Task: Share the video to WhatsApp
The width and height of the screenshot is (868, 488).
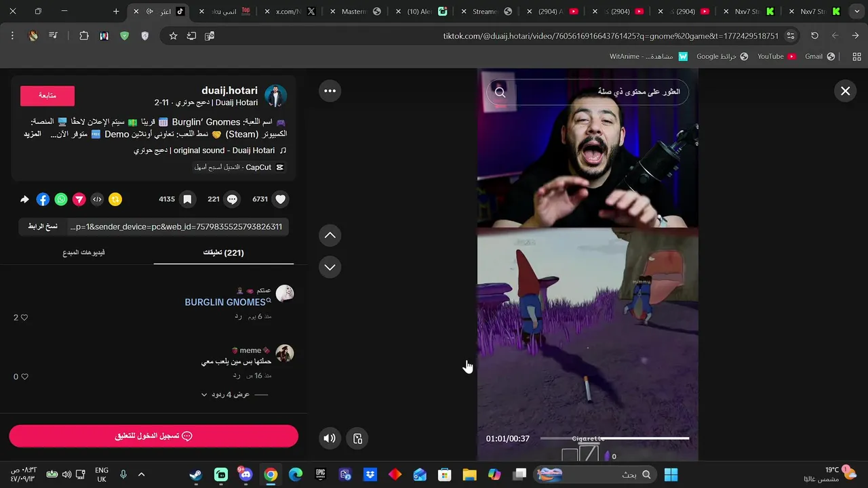Action: click(x=61, y=199)
